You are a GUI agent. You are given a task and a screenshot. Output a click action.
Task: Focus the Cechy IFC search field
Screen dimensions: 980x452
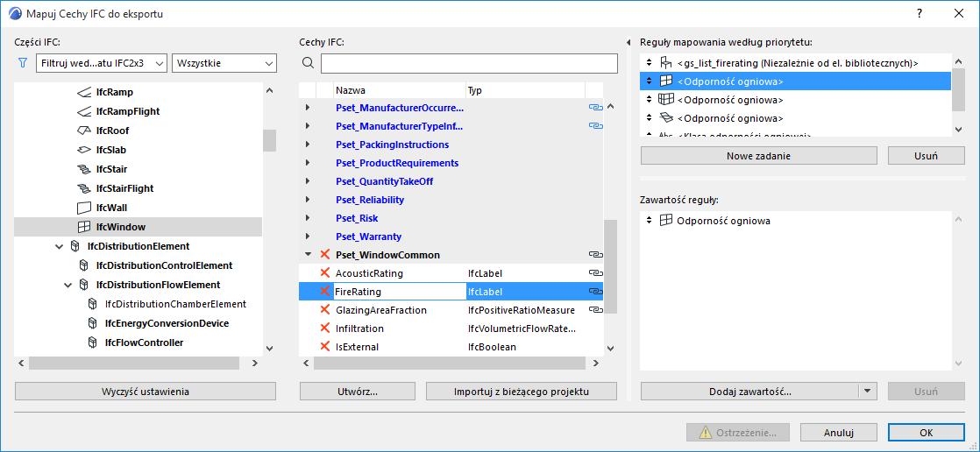(469, 63)
